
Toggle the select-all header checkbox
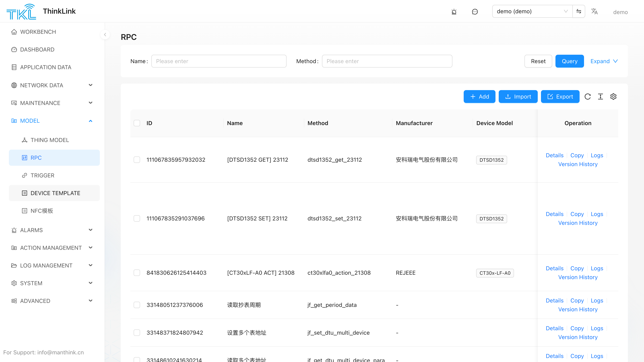pos(137,123)
